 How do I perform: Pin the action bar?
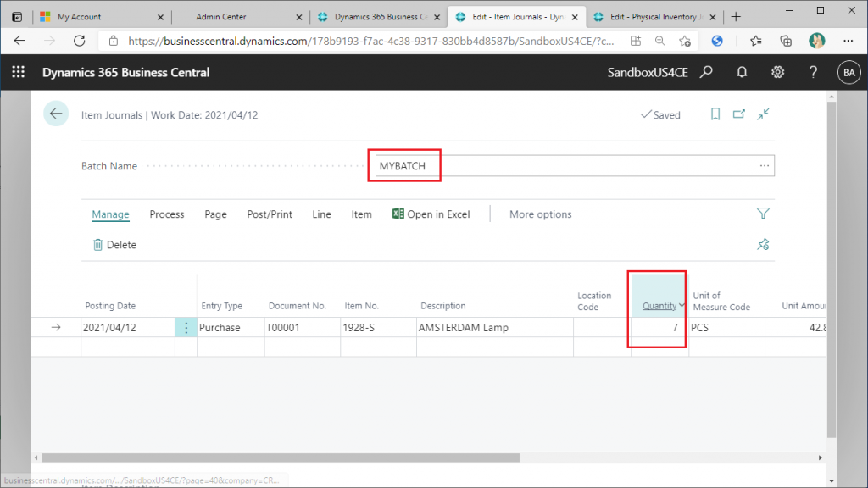pyautogui.click(x=764, y=244)
